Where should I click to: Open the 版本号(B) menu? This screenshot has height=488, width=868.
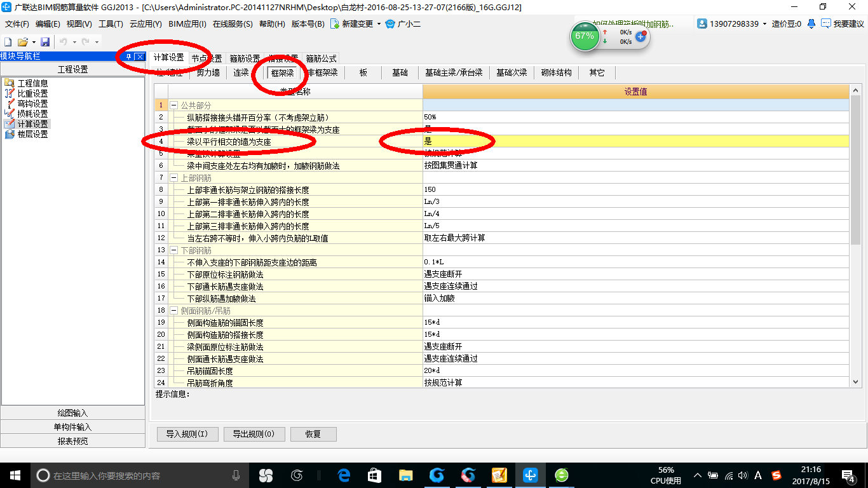[x=308, y=24]
